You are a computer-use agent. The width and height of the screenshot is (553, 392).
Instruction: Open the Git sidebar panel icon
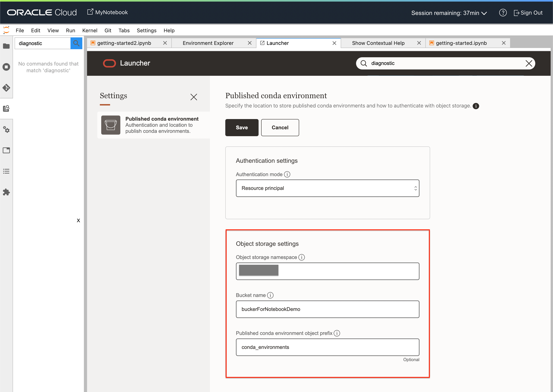(x=6, y=88)
